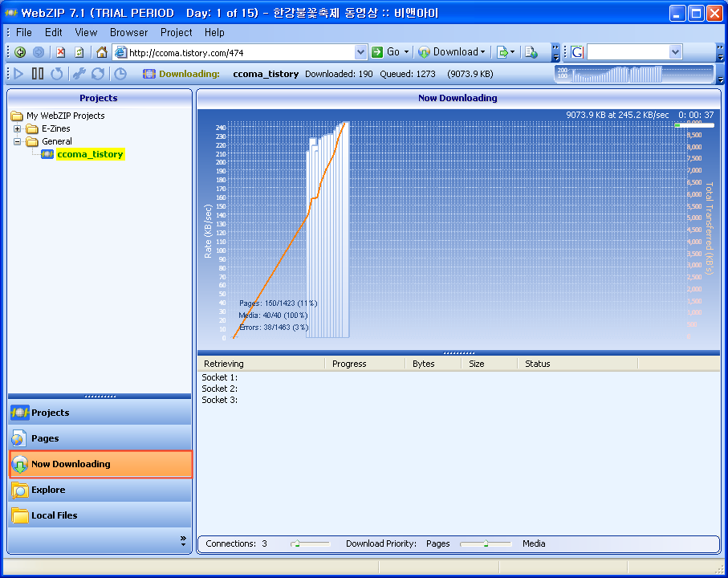Collapse the General folder node
The height and width of the screenshot is (578, 728).
[17, 141]
